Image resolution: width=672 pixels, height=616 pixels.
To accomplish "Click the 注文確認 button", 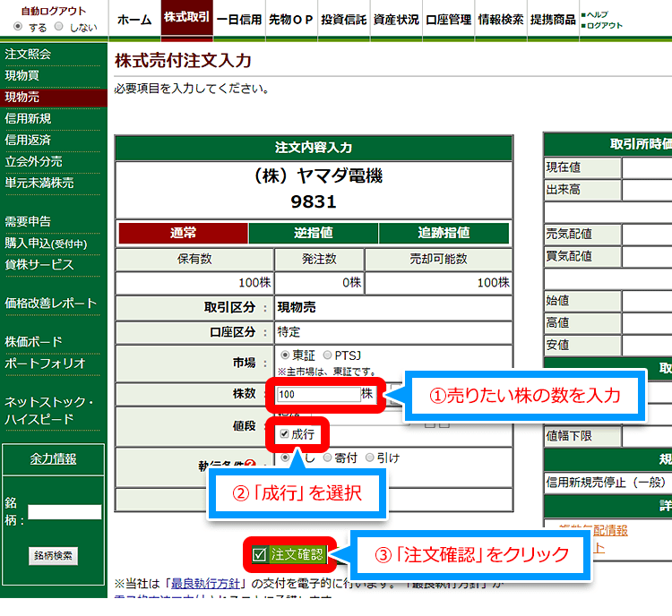I will 289,555.
